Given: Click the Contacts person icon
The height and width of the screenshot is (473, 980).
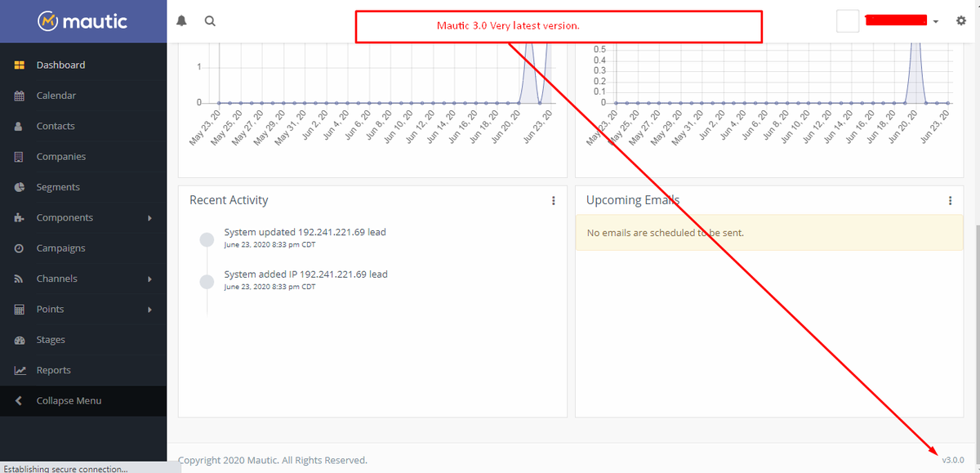Looking at the screenshot, I should pos(19,127).
